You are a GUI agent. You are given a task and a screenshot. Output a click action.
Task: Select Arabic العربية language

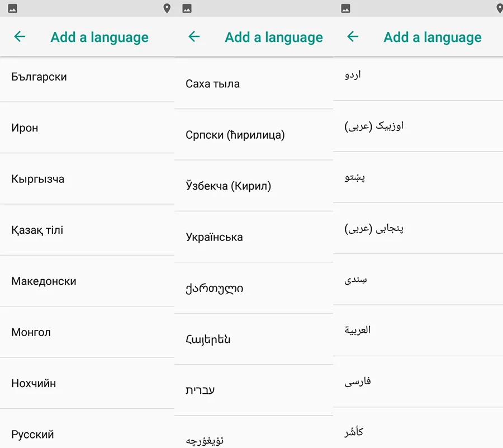click(418, 331)
